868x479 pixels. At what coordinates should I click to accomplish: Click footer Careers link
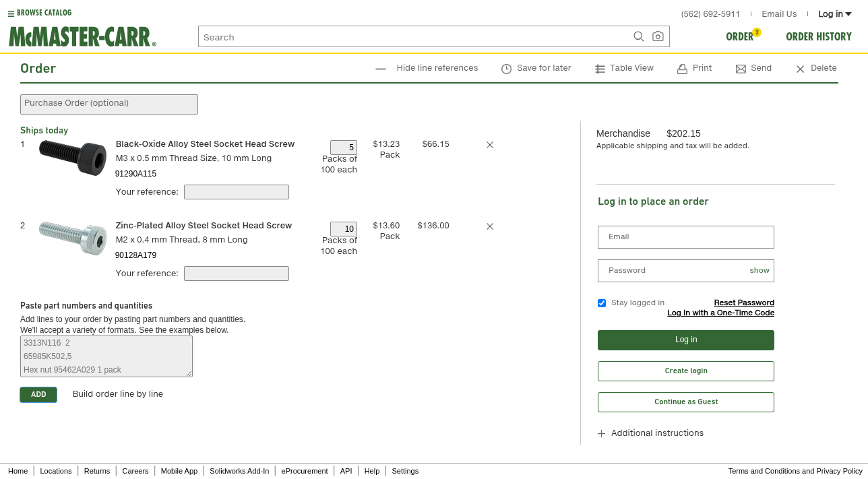(135, 471)
